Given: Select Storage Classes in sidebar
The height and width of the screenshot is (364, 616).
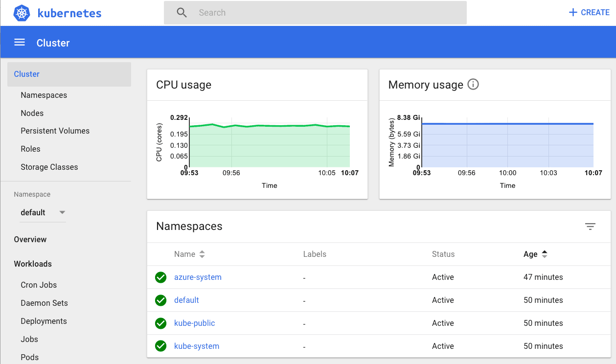Looking at the screenshot, I should [x=49, y=167].
